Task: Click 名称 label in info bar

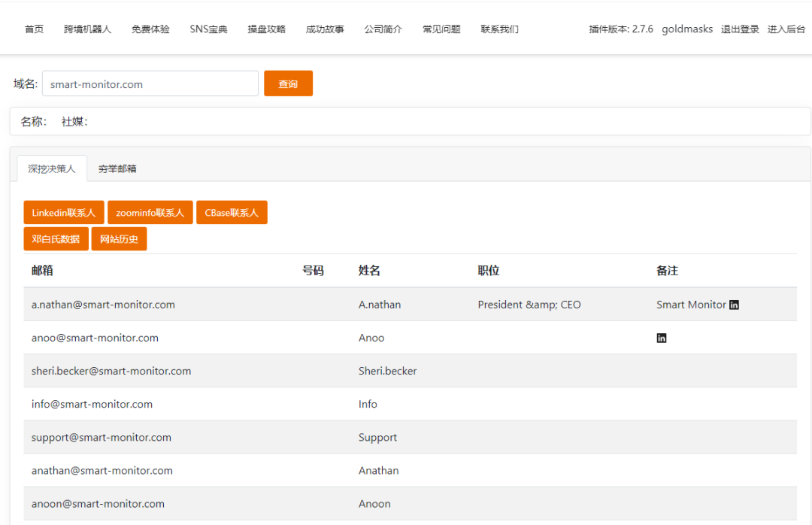Action: [x=33, y=121]
